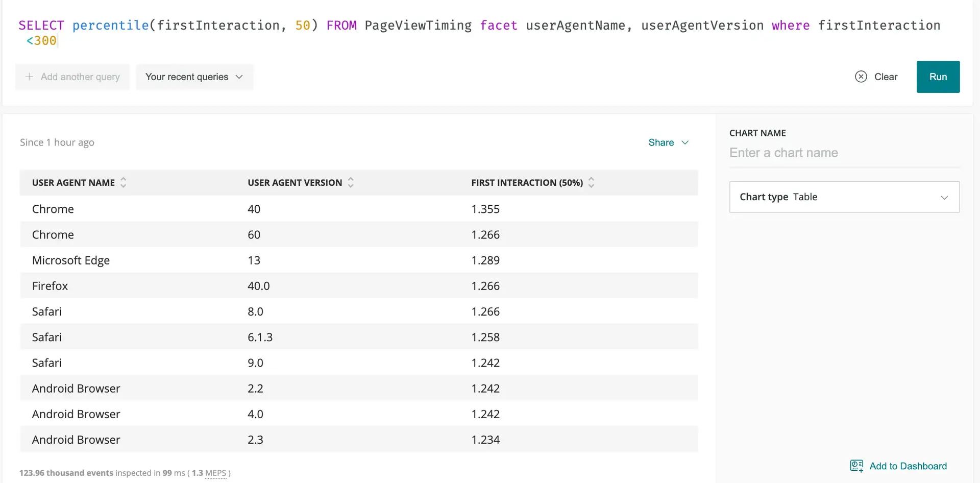980x483 pixels.
Task: Open Your recent queries dropdown
Action: (194, 77)
